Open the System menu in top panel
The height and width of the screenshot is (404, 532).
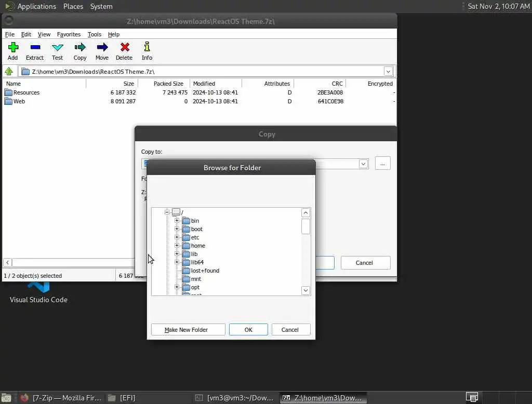(101, 6)
